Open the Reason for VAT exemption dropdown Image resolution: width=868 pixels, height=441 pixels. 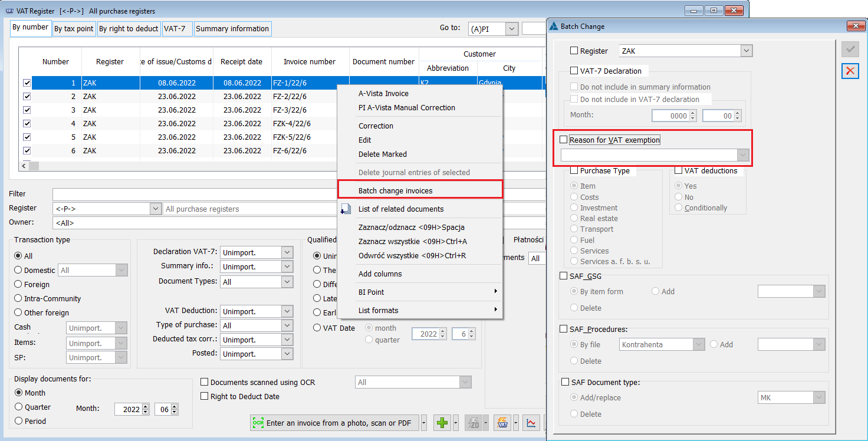point(743,155)
